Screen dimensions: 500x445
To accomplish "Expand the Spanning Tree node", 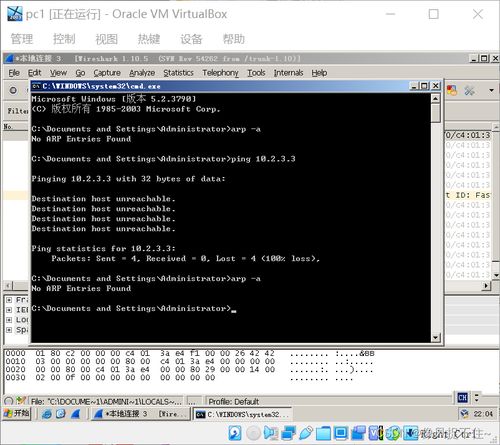I will (x=9, y=330).
